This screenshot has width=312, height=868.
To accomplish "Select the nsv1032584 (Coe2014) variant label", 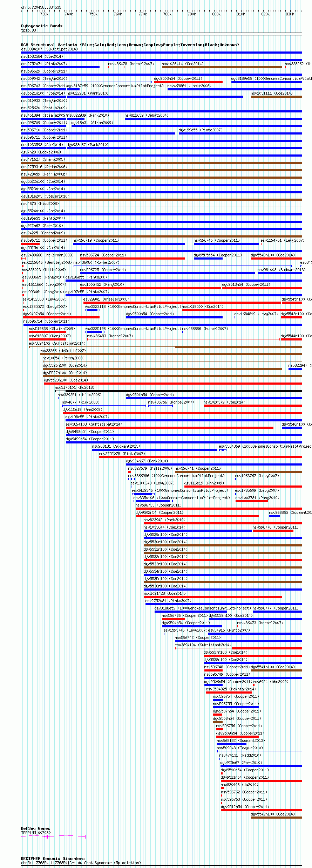I will pyautogui.click(x=42, y=56).
